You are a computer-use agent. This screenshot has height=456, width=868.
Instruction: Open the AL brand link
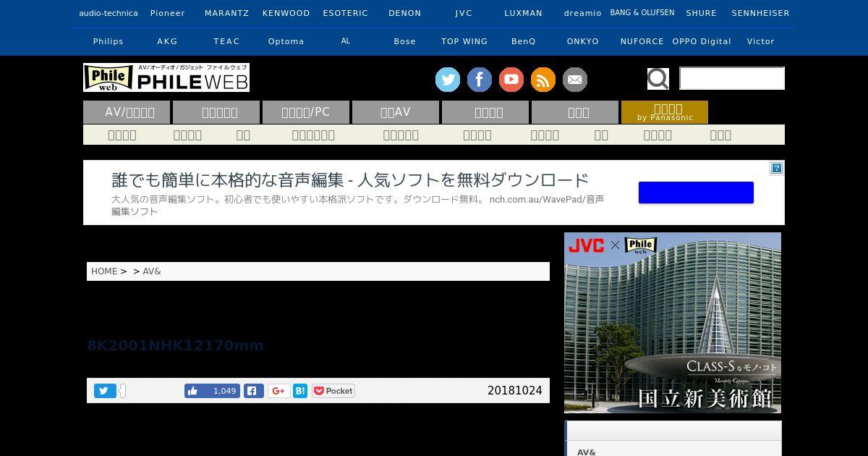point(346,41)
